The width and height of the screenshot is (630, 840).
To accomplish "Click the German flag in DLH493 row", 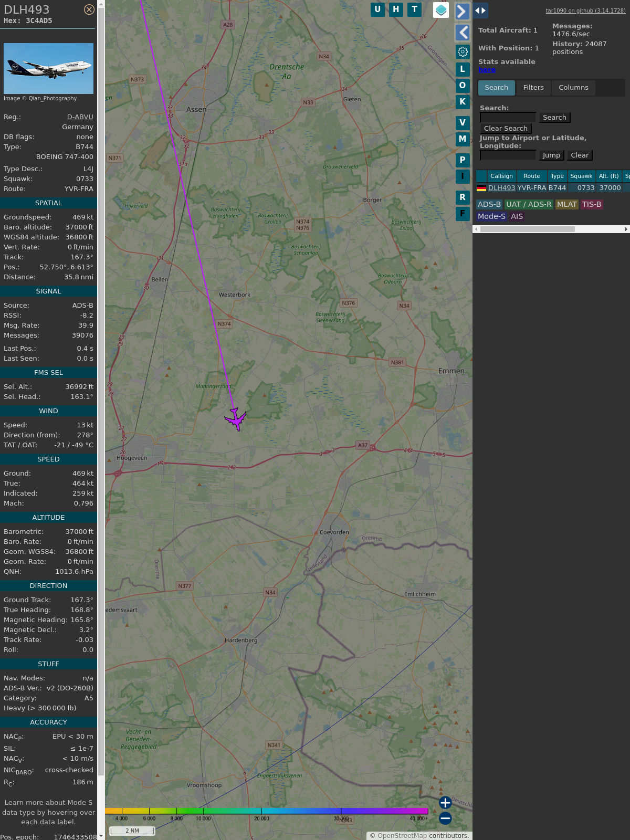I will pos(481,188).
